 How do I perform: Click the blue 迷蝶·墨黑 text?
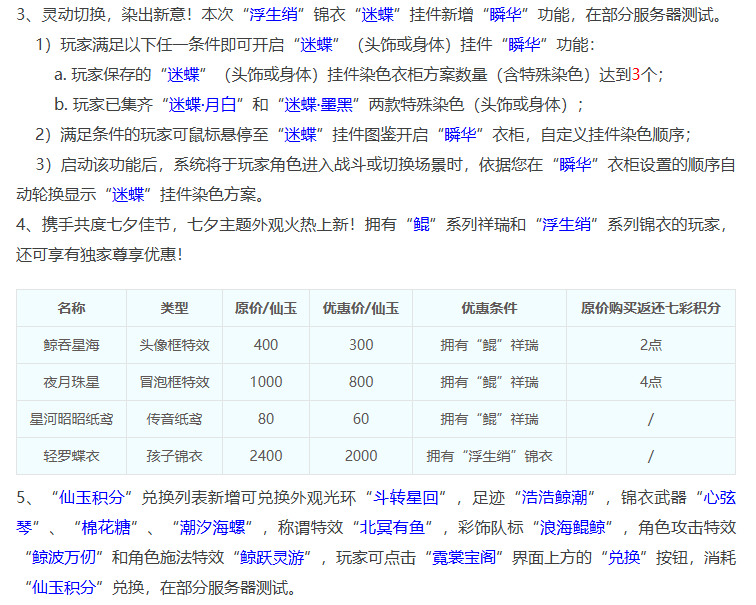[318, 105]
